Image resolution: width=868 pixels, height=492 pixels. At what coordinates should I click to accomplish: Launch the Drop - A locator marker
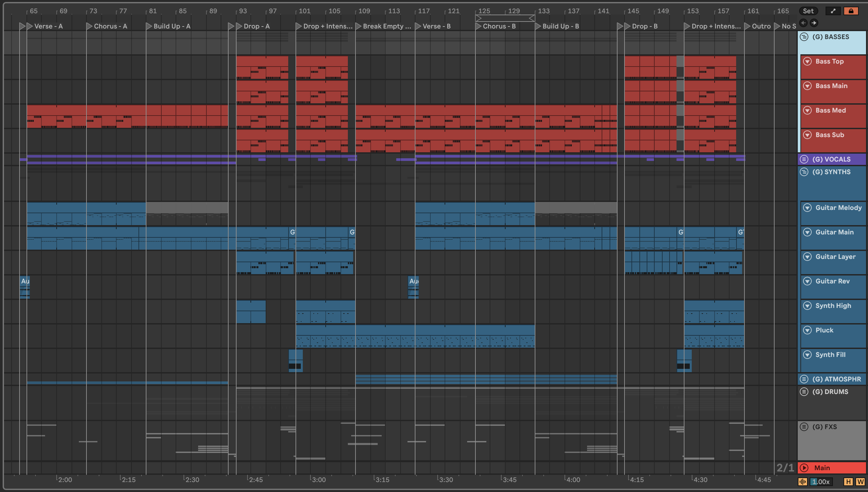coord(239,26)
